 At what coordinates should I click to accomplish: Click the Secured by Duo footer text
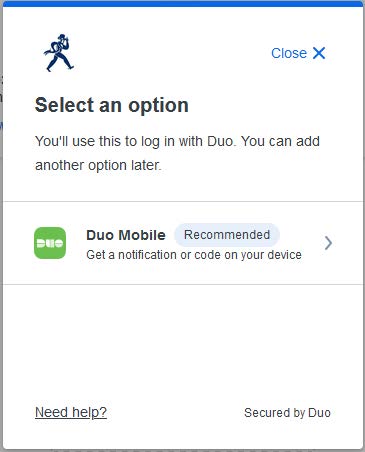coord(287,413)
